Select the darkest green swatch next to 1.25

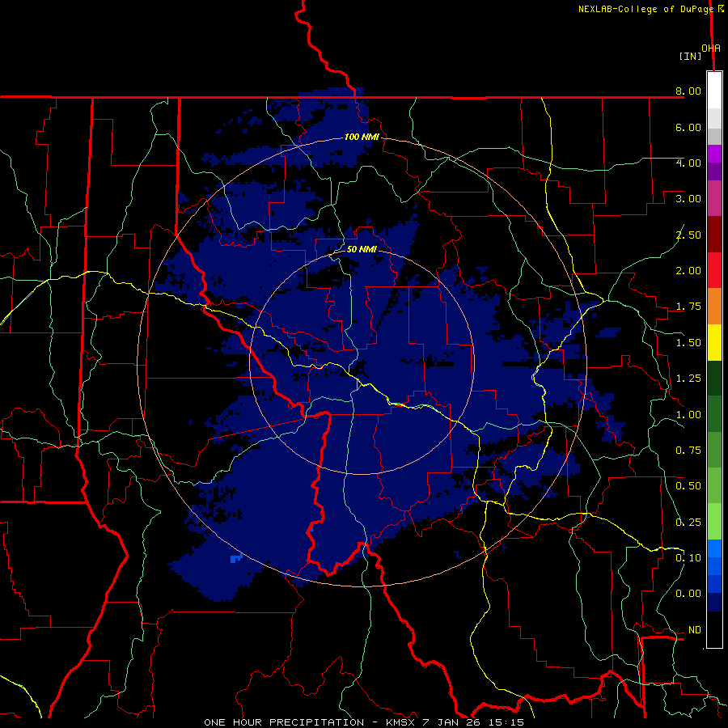point(714,378)
